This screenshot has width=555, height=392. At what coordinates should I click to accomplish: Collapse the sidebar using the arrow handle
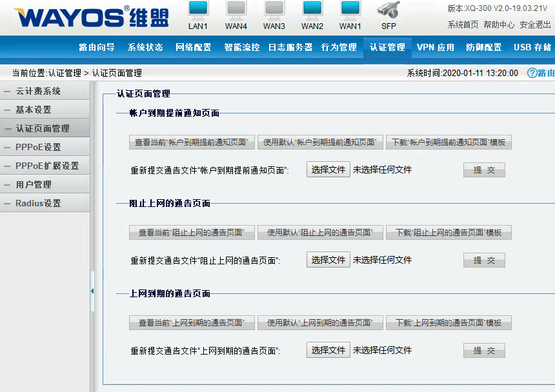point(92,291)
